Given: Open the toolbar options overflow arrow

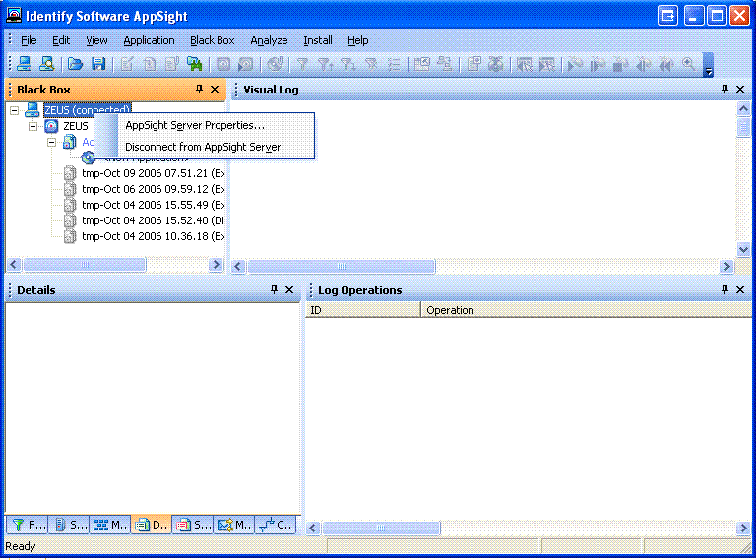Looking at the screenshot, I should [709, 65].
